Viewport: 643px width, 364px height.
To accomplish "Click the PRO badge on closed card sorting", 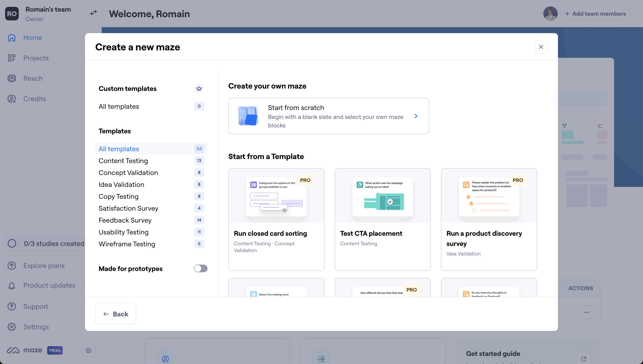I will pyautogui.click(x=305, y=180).
